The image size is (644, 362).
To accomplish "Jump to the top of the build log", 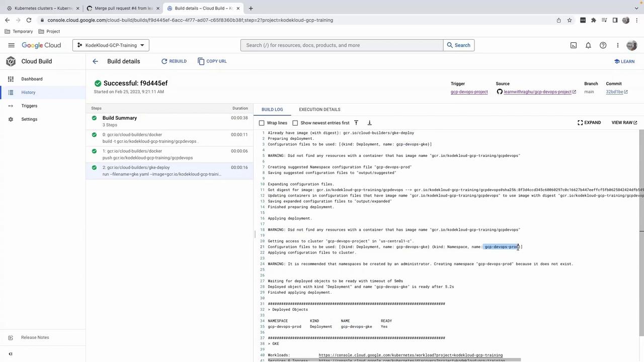I will [356, 123].
